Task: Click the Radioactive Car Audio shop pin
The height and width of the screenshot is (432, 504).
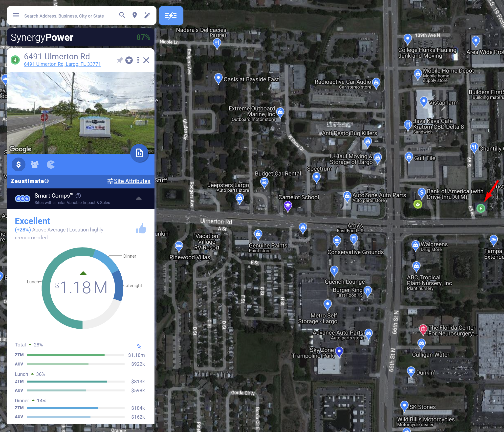Action: (376, 83)
